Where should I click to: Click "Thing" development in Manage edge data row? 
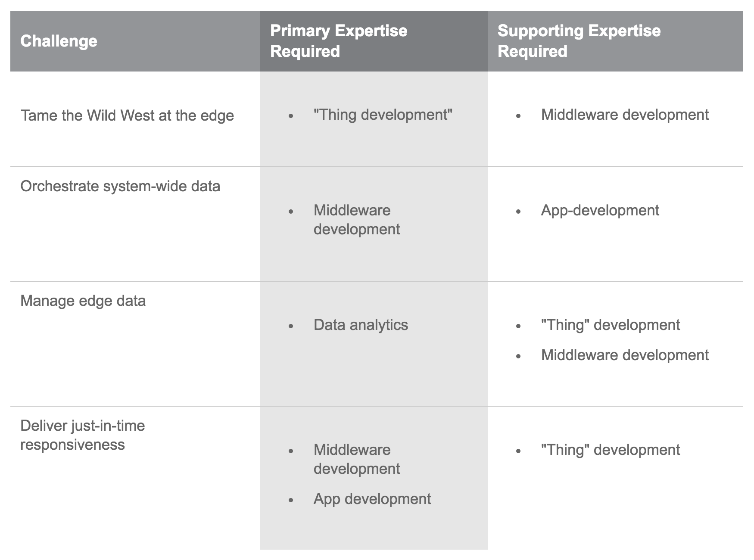(611, 325)
